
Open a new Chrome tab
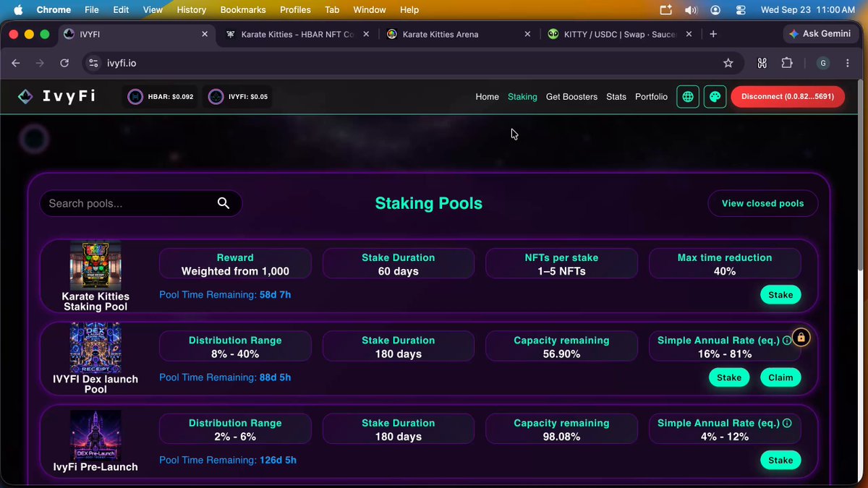713,34
